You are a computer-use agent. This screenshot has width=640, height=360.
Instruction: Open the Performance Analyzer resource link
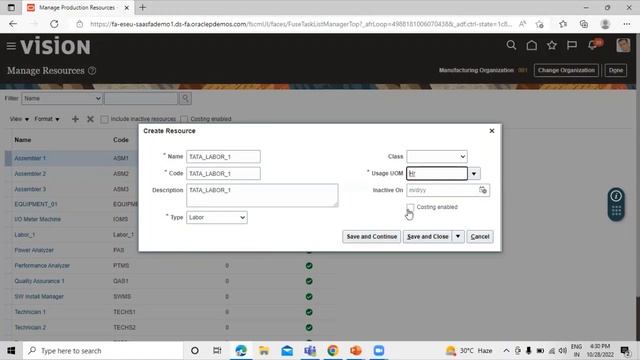42,266
